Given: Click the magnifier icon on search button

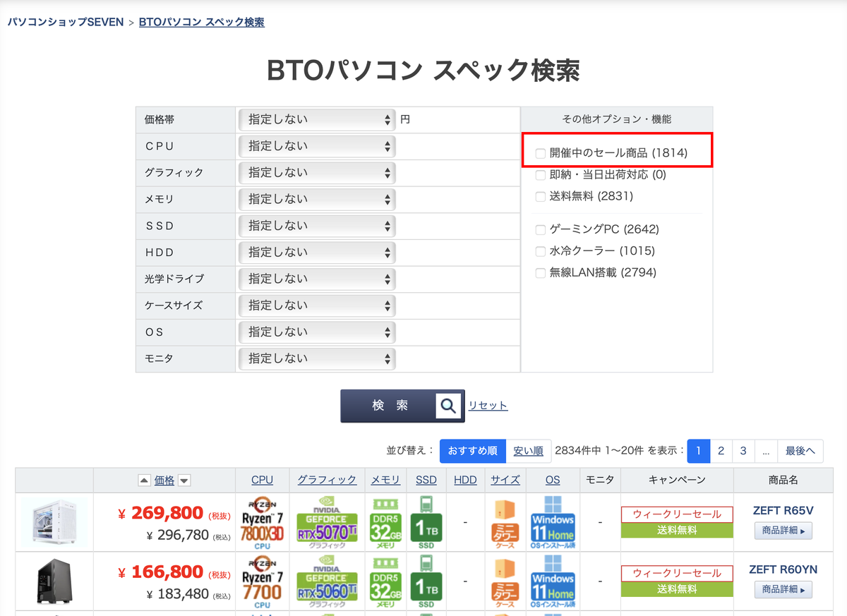Looking at the screenshot, I should click(x=448, y=406).
